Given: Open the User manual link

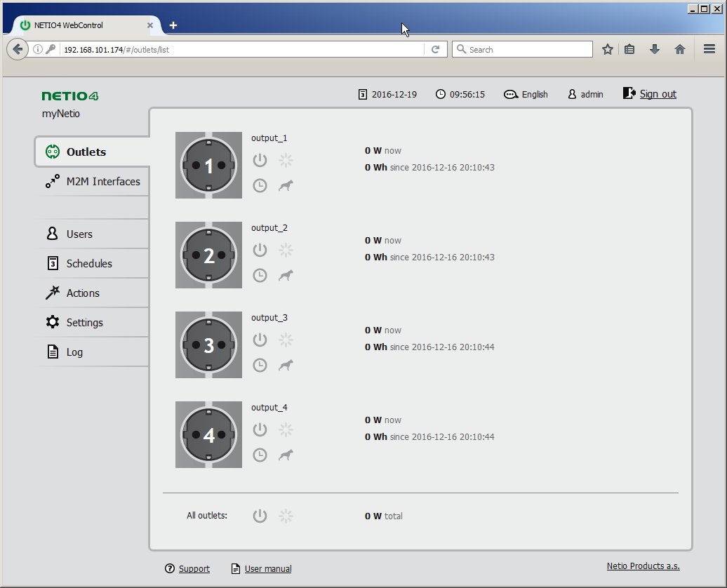Looking at the screenshot, I should [x=267, y=569].
